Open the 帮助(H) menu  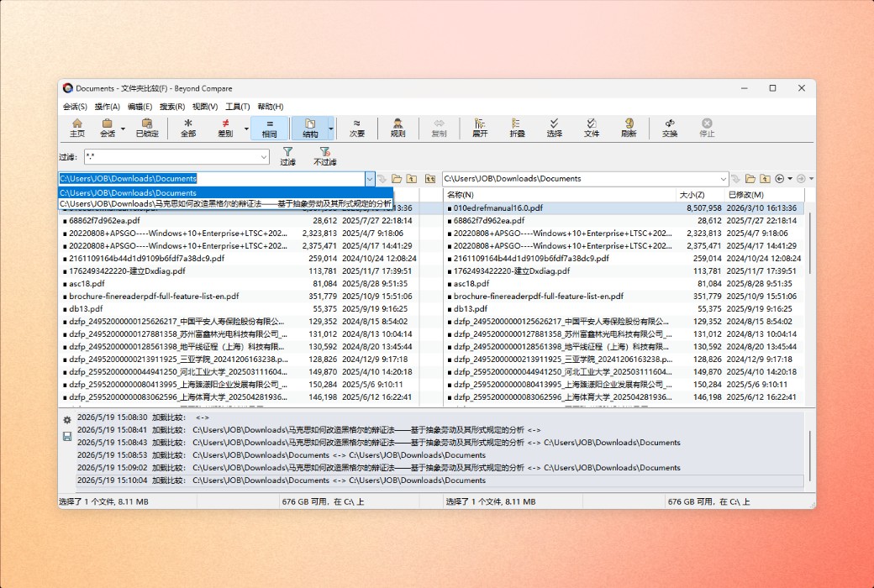[x=271, y=107]
